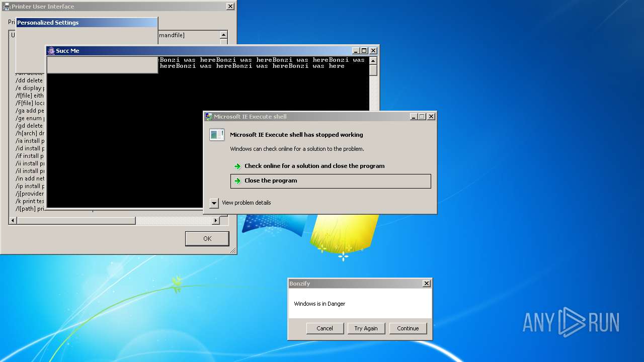Maximize the Succ Me console window
This screenshot has width=644, height=362.
(364, 51)
